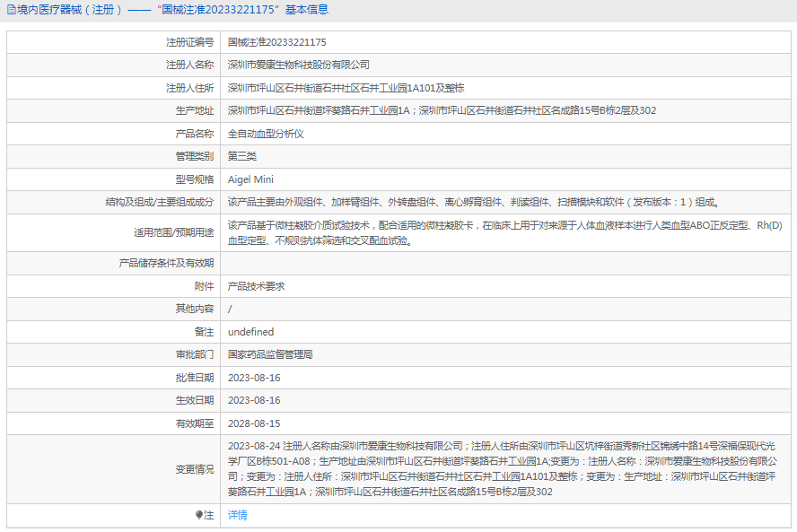Click the 其他内容 label
The width and height of the screenshot is (797, 532).
tap(195, 309)
